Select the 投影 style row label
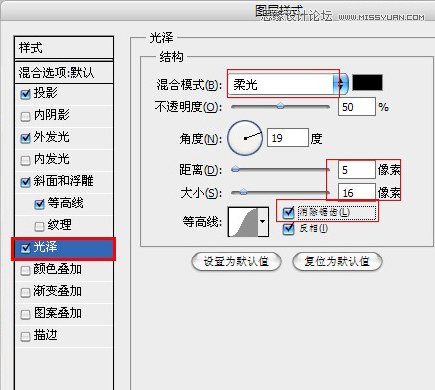 45,93
